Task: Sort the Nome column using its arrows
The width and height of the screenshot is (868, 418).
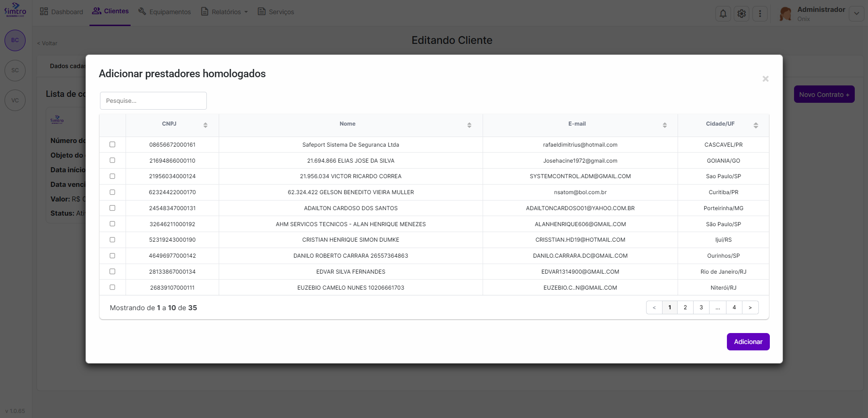Action: [469, 124]
